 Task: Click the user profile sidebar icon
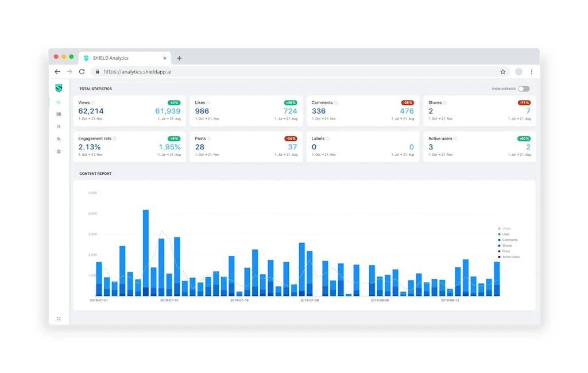click(59, 127)
